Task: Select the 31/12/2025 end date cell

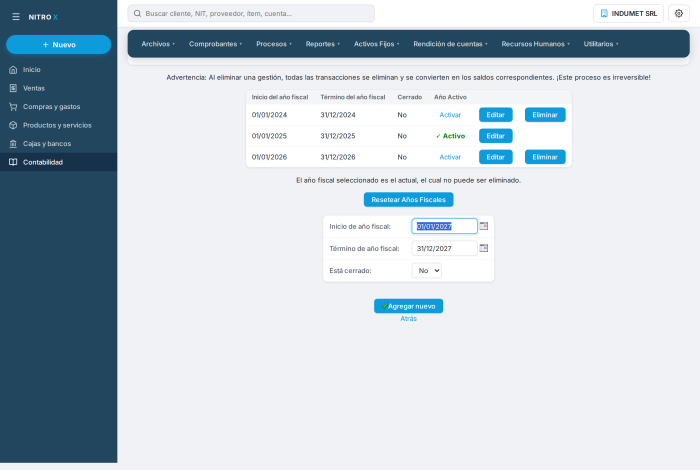Action: pos(338,136)
